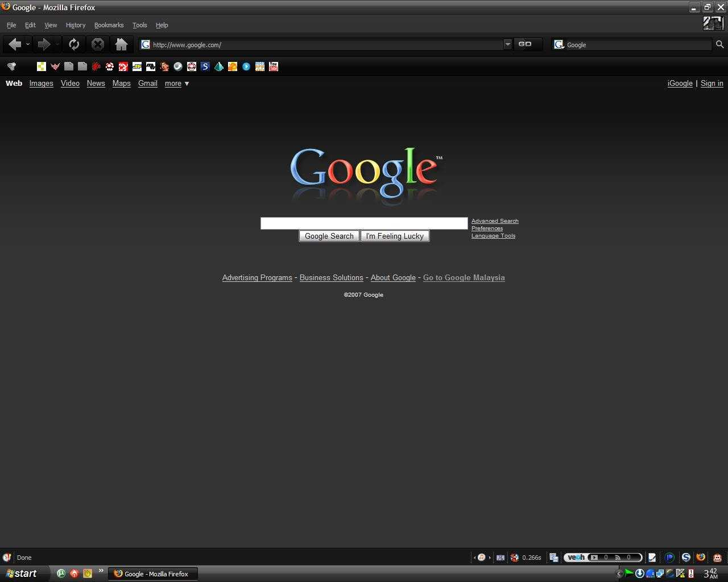Open the Images link

tap(41, 84)
